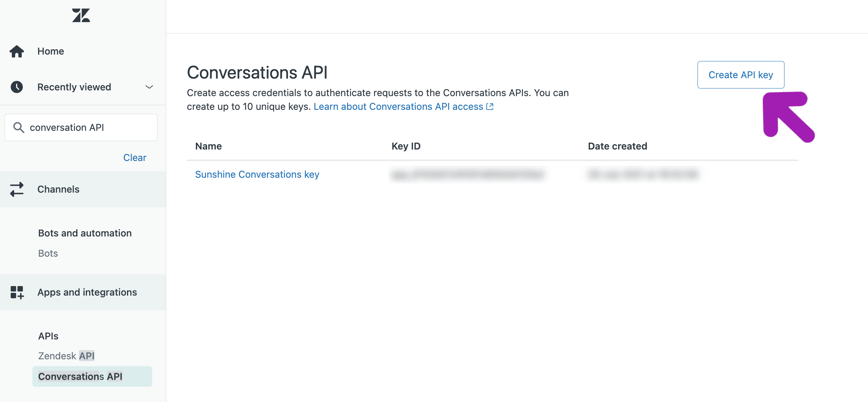Collapse the Channels sidebar section

[x=58, y=189]
